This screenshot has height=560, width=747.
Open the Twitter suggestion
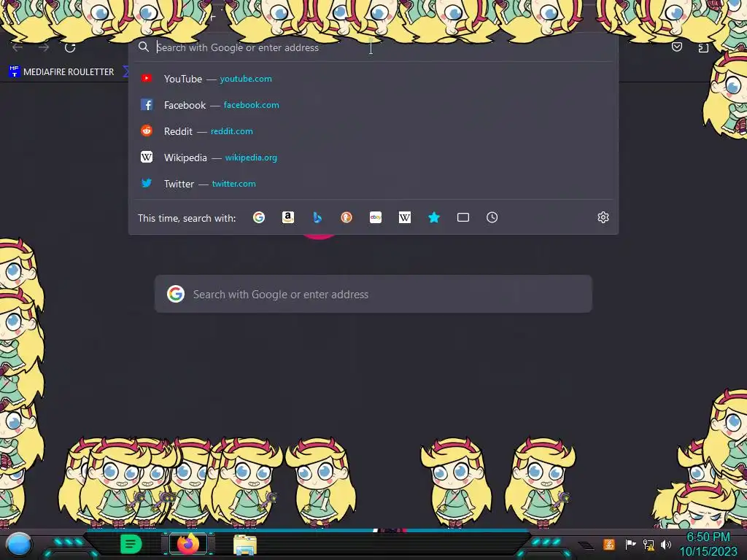pyautogui.click(x=373, y=183)
